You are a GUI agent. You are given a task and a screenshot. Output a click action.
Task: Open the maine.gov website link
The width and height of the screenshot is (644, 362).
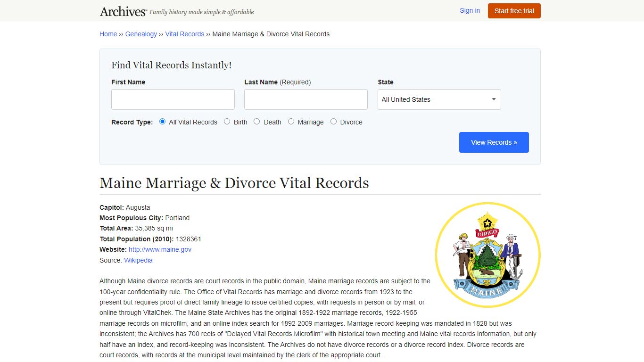coord(160,249)
